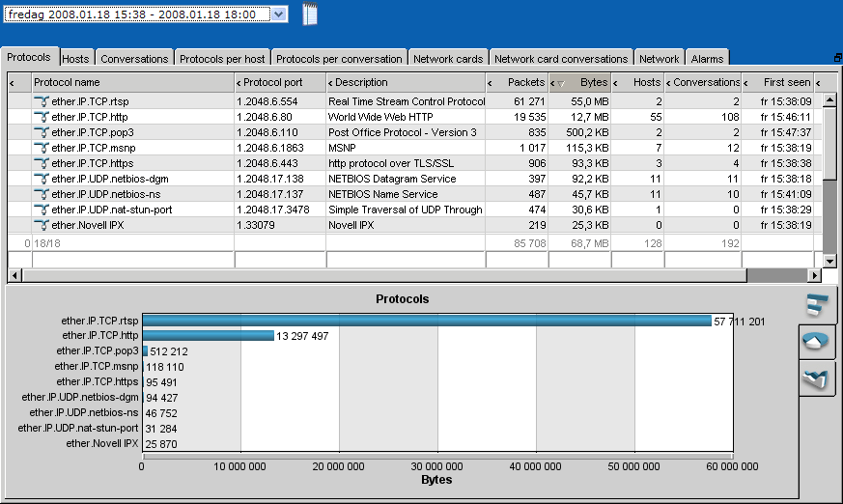
Task: Click the horizontal scrollbar thumb
Action: coord(384,275)
